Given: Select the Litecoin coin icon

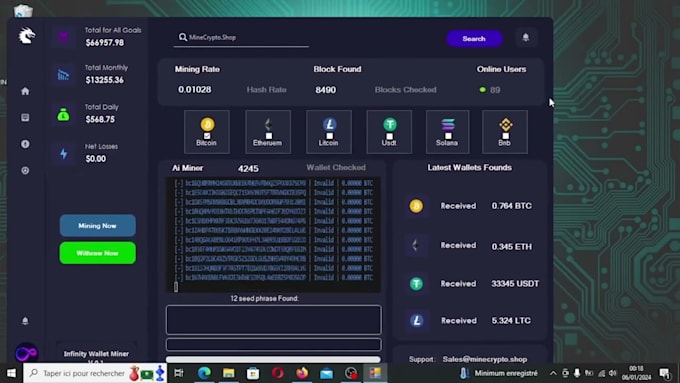Looking at the screenshot, I should tap(329, 124).
